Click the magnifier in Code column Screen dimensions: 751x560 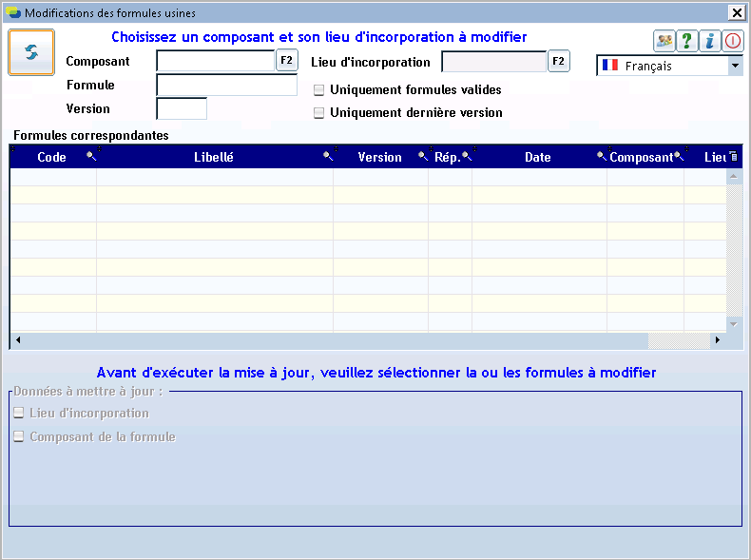[x=91, y=156]
